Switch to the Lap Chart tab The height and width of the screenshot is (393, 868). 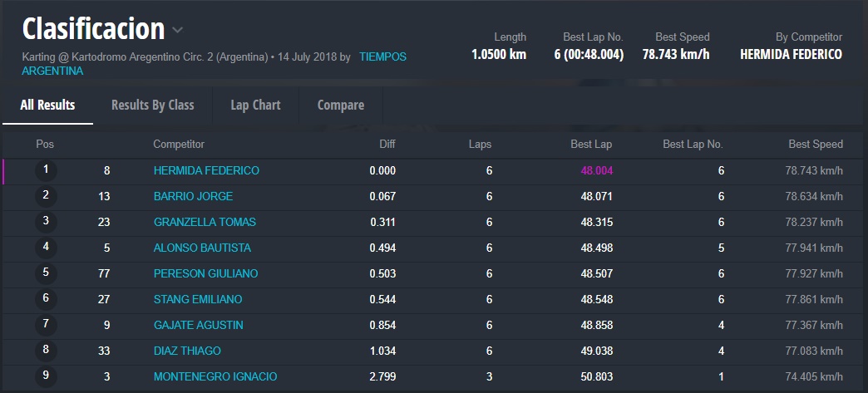(255, 105)
